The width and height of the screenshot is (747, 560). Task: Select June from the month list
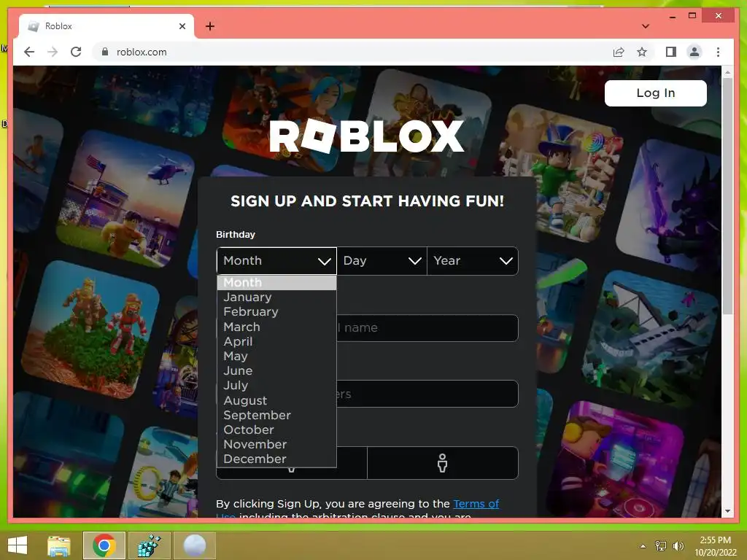point(276,370)
